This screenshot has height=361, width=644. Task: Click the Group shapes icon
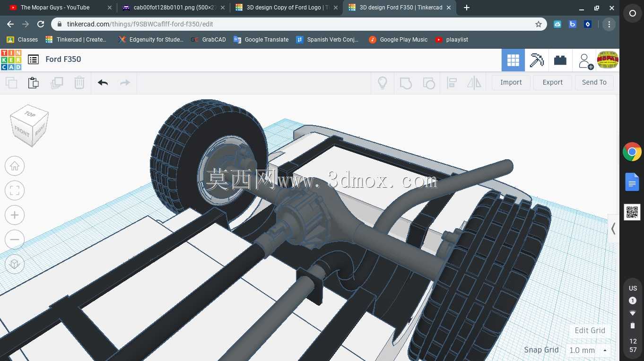[x=406, y=83]
